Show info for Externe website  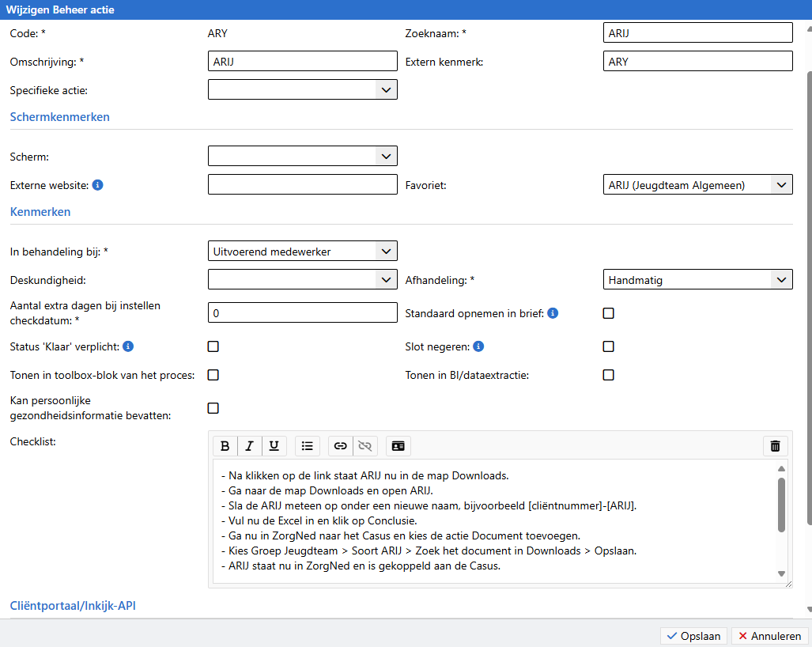[x=98, y=185]
